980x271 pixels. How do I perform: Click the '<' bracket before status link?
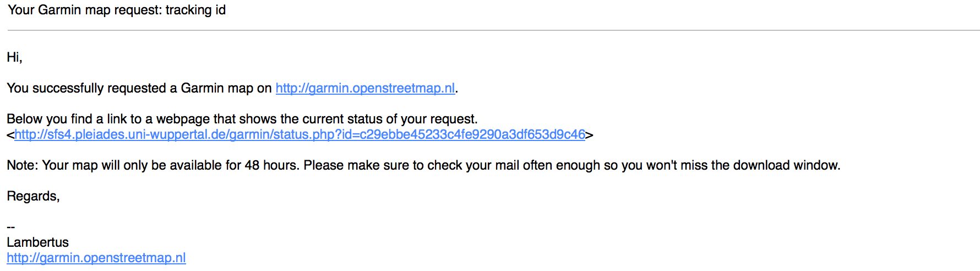(10, 134)
